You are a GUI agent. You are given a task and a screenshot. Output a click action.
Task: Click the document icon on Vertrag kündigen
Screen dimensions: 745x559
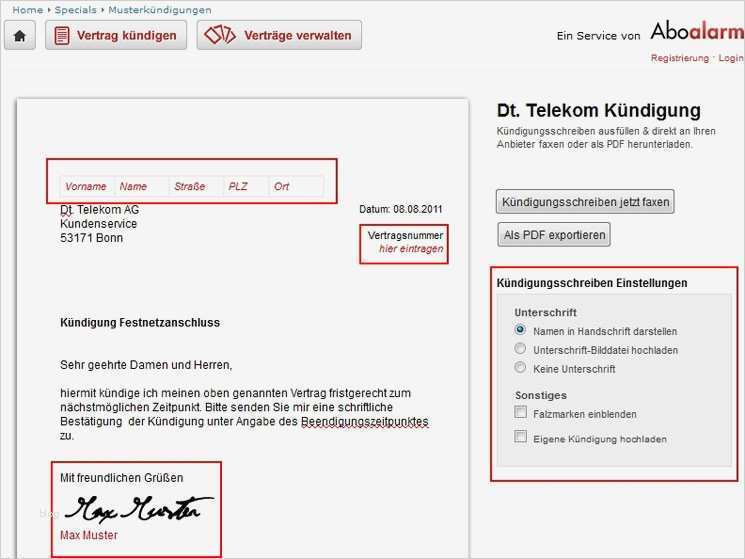(x=62, y=36)
